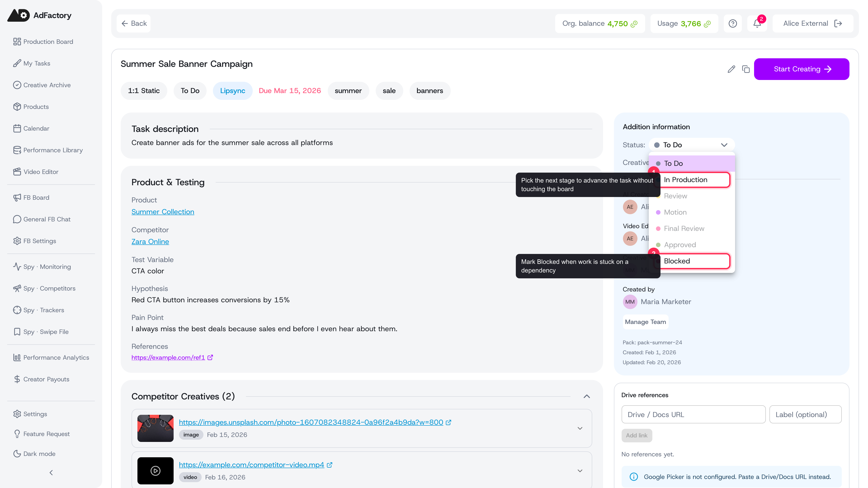Expand the competitor video creative row
The height and width of the screenshot is (488, 868).
pyautogui.click(x=580, y=471)
